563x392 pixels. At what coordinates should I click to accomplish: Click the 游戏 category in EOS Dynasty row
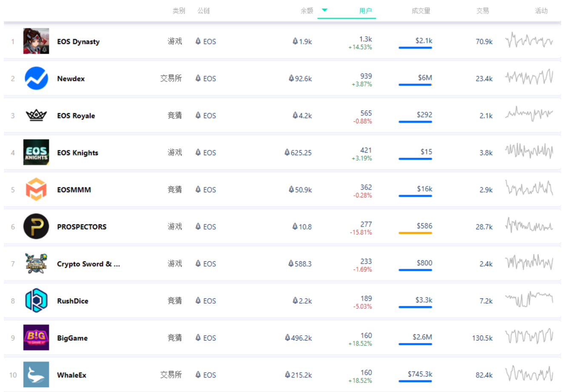[x=175, y=41]
